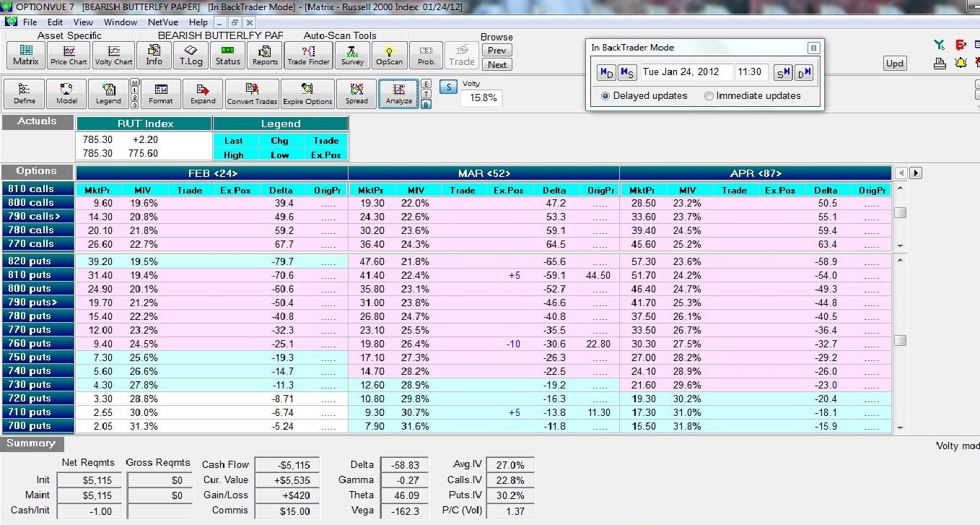Open the Help menu
Viewport: 980px width, 525px height.
point(198,22)
